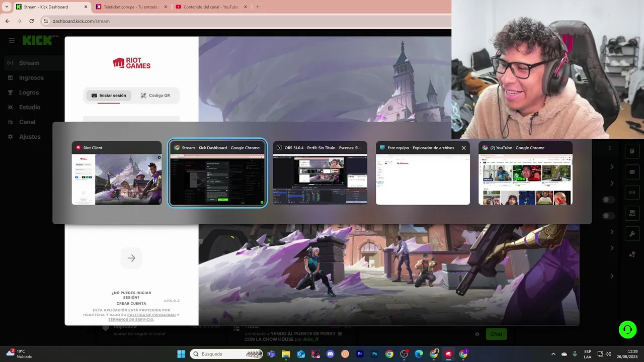
Task: Switch to the Teleticket.com.pe browser tab
Action: point(132,7)
